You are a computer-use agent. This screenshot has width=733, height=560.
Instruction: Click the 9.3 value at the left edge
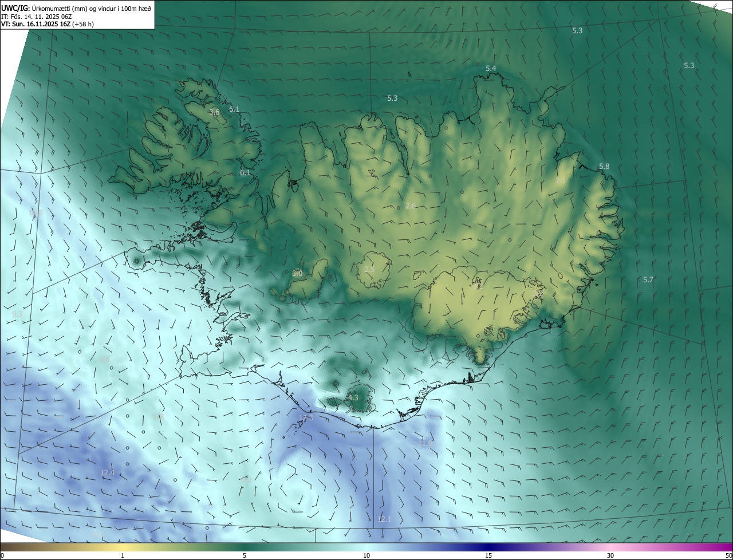[x=17, y=314]
